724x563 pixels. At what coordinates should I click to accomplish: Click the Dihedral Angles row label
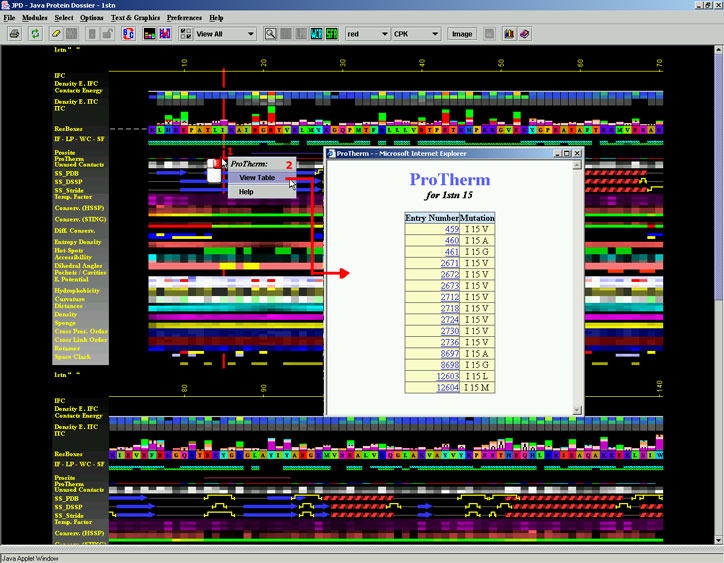78,266
